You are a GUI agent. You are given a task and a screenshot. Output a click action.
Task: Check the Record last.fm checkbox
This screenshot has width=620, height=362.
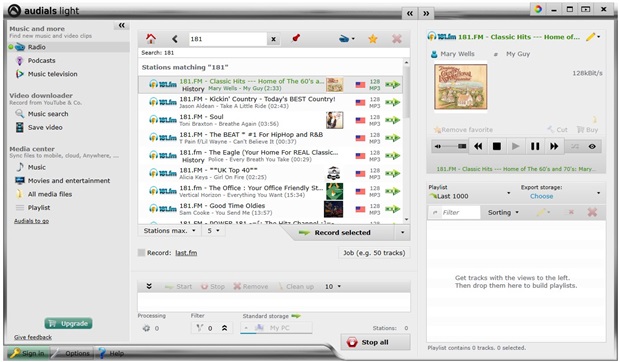(141, 253)
